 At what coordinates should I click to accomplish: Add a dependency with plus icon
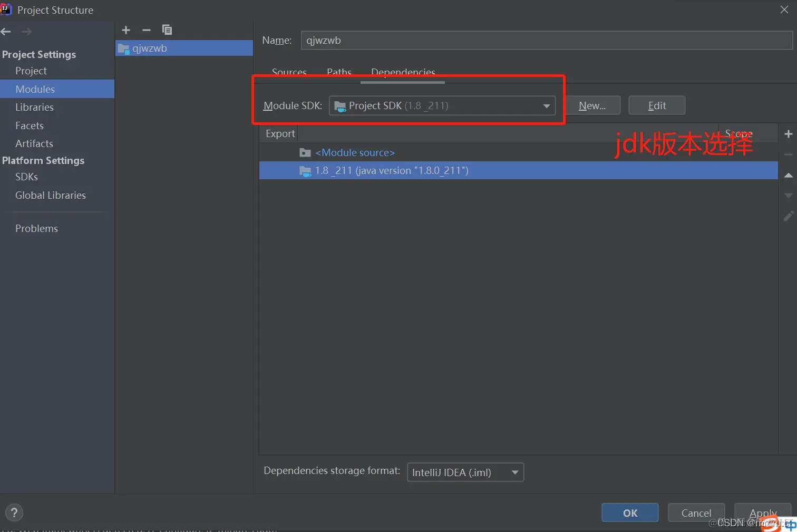click(789, 134)
